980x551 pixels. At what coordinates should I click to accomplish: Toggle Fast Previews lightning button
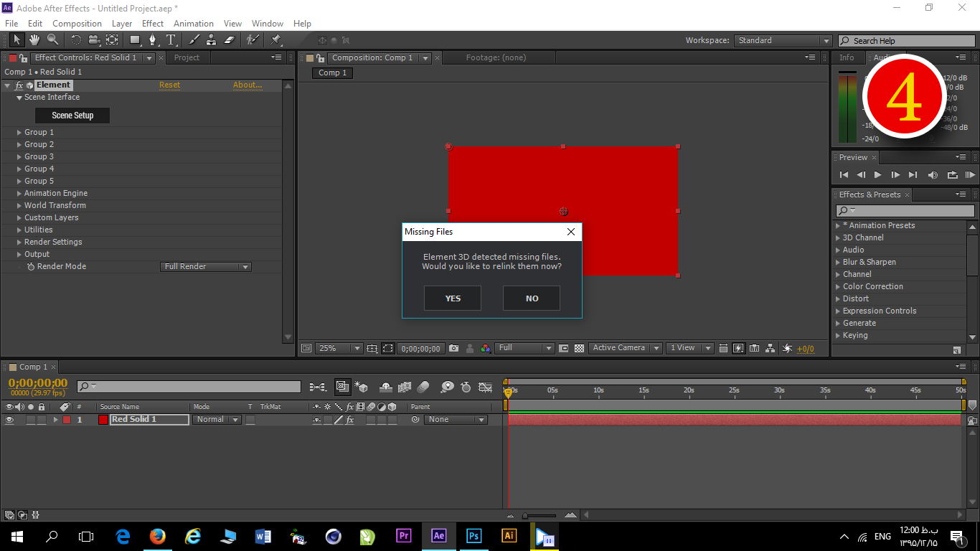click(x=738, y=348)
